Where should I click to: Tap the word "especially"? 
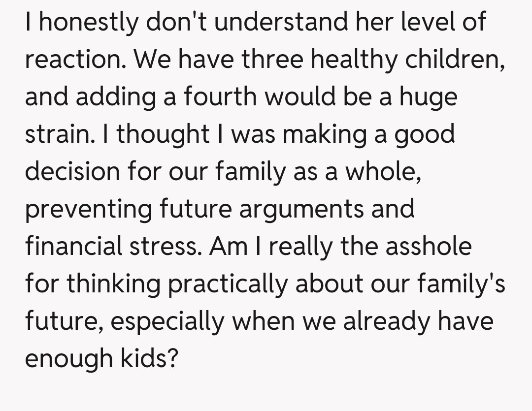[168, 321]
